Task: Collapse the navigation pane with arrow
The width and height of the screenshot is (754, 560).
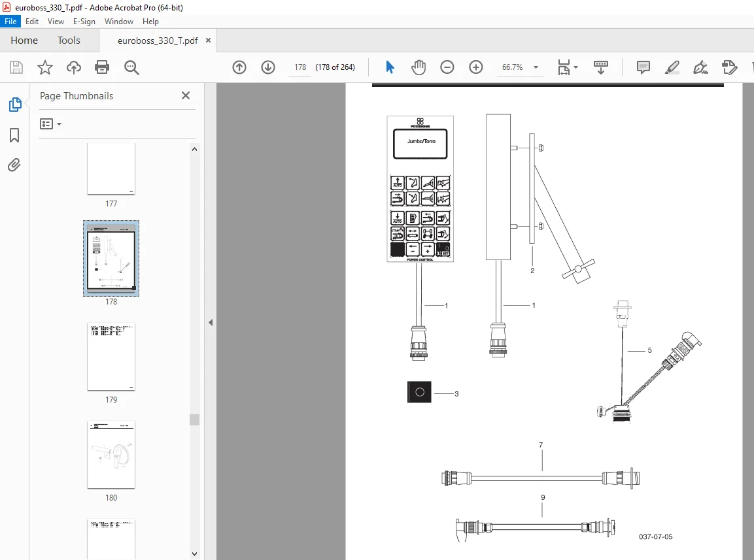Action: pos(211,323)
